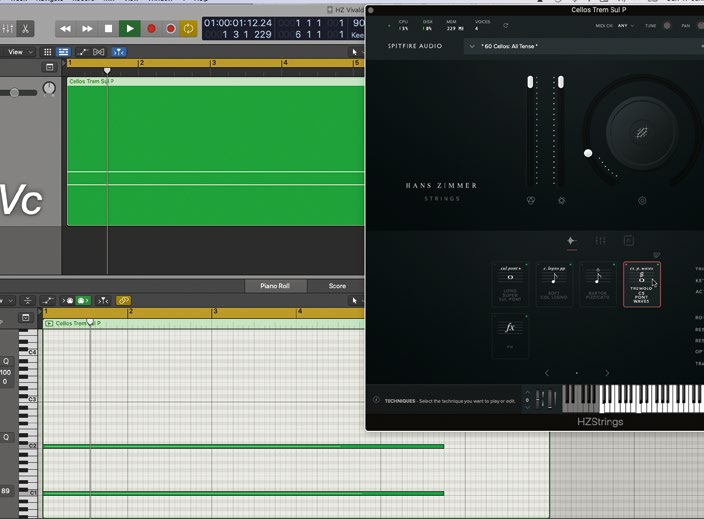Select the Long Super Sul Pont technique

[510, 284]
